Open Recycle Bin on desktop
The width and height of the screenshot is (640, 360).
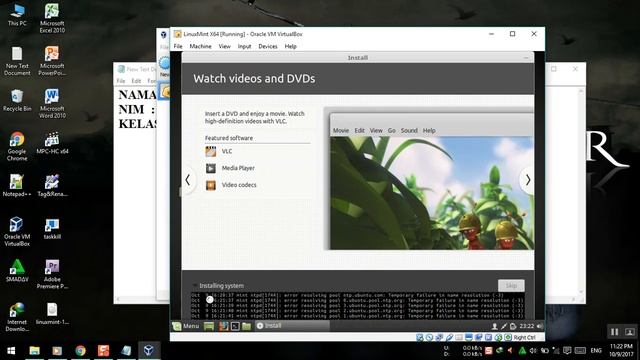point(17,100)
